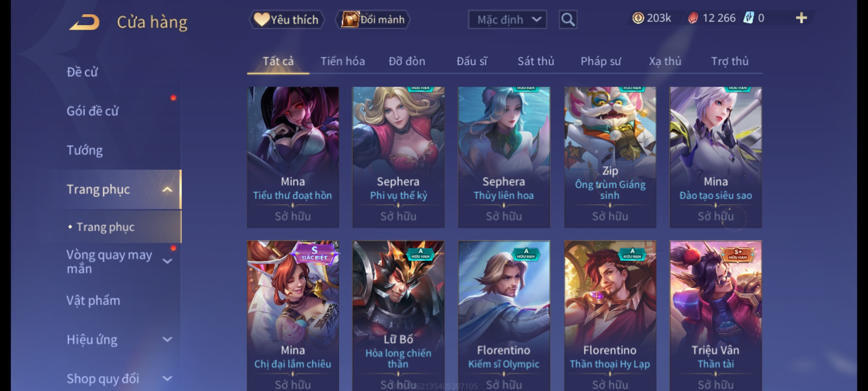The height and width of the screenshot is (391, 868).
Task: Click the gold coin balance icon
Action: (638, 18)
